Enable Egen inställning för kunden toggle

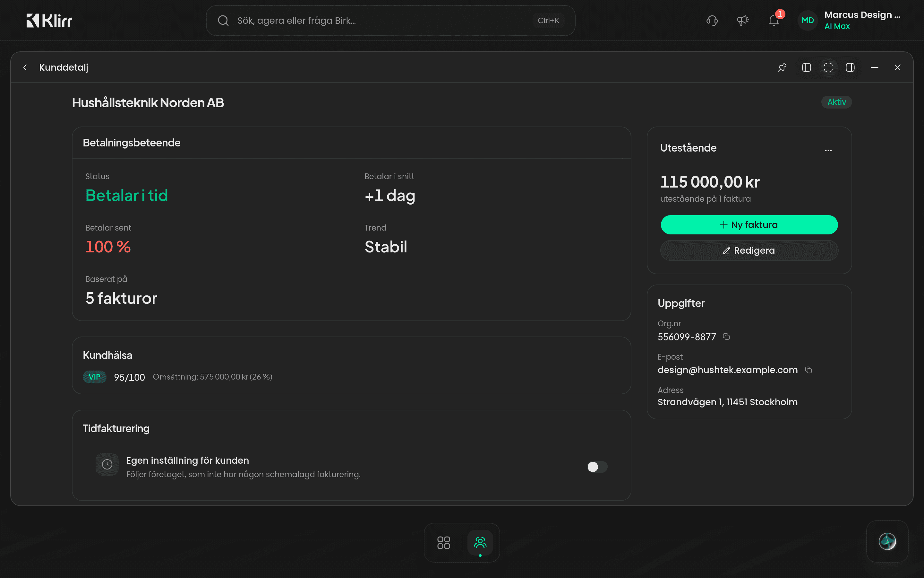[x=597, y=467]
